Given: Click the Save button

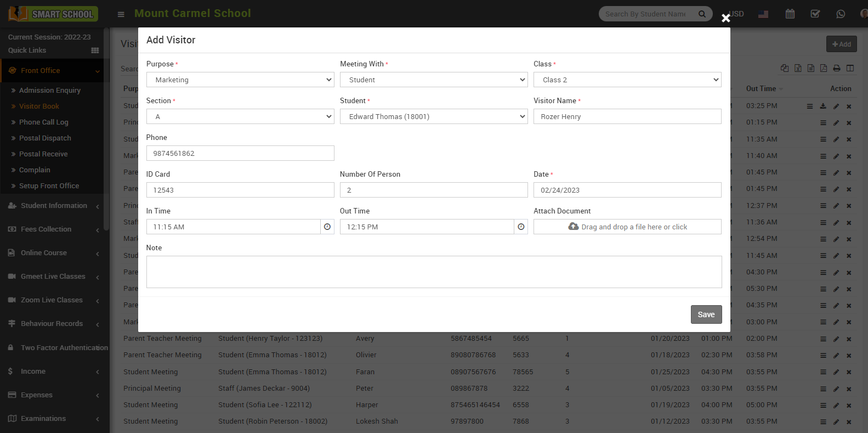Looking at the screenshot, I should (x=706, y=314).
